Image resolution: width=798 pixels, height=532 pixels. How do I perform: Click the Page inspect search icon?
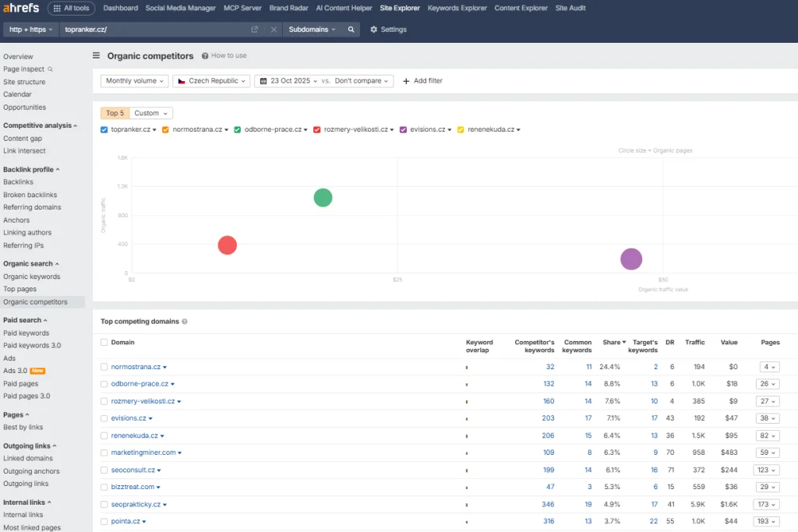(50, 69)
